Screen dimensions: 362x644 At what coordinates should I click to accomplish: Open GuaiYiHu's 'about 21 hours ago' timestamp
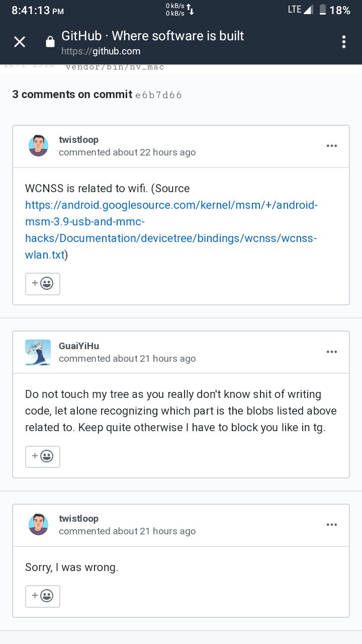(x=154, y=359)
